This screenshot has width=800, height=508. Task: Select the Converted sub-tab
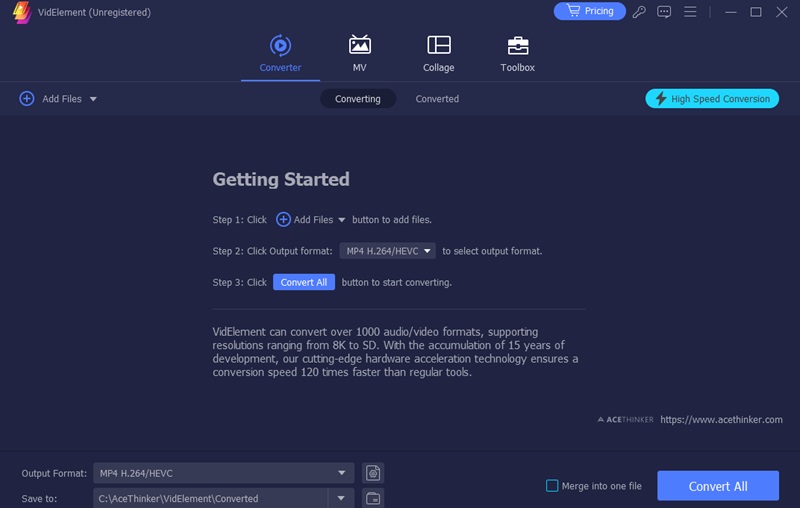[x=437, y=99]
